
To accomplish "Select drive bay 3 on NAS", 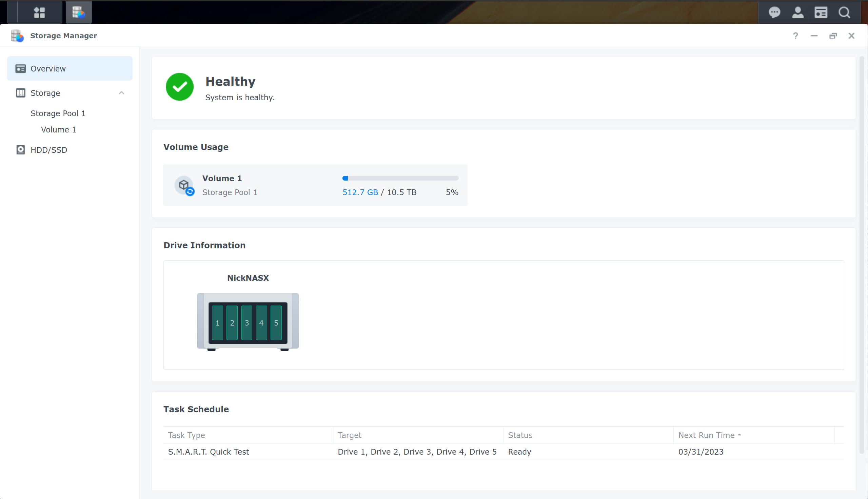I will pyautogui.click(x=247, y=323).
